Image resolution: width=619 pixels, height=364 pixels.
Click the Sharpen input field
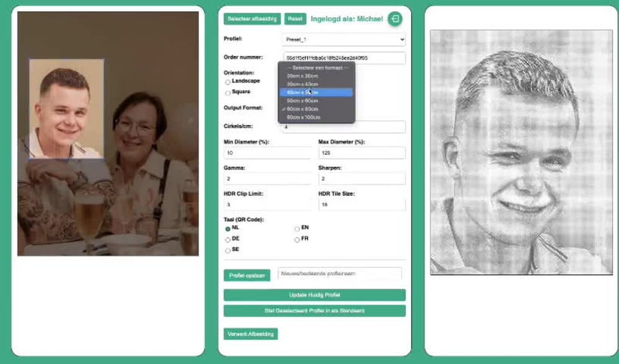pyautogui.click(x=362, y=179)
